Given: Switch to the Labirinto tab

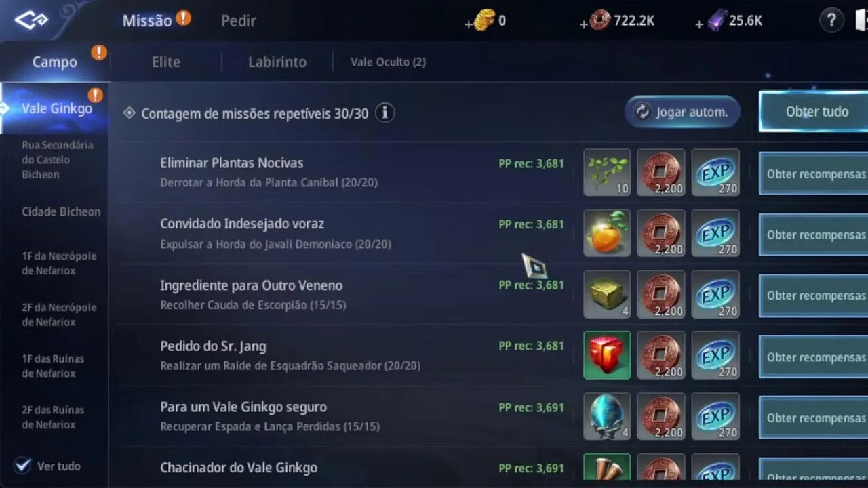Looking at the screenshot, I should coord(277,62).
